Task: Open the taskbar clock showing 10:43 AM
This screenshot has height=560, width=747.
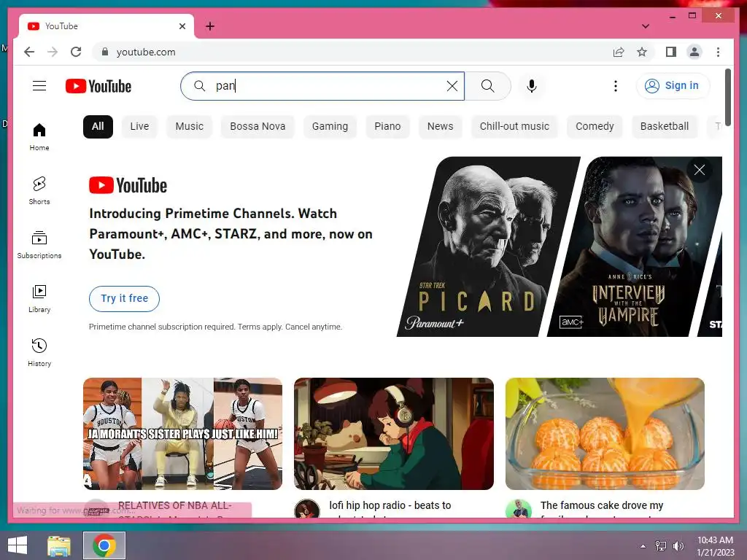Action: coord(715,546)
